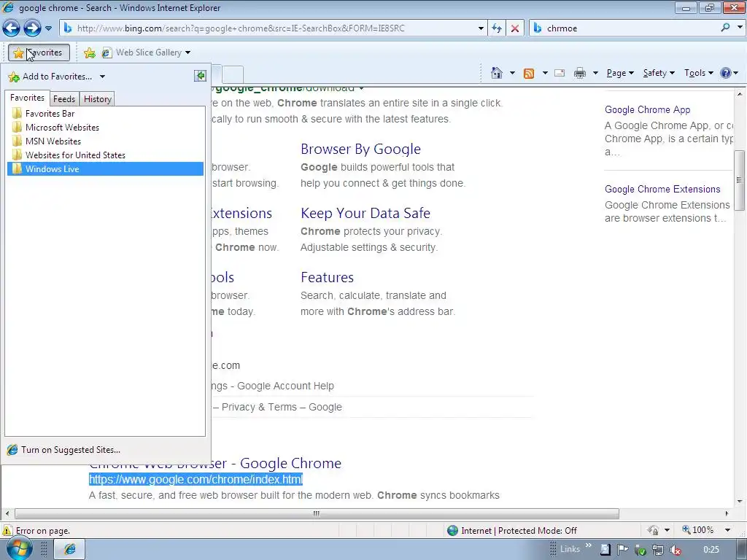
Task: Click the Internet Explorer taskbar button
Action: pyautogui.click(x=69, y=550)
